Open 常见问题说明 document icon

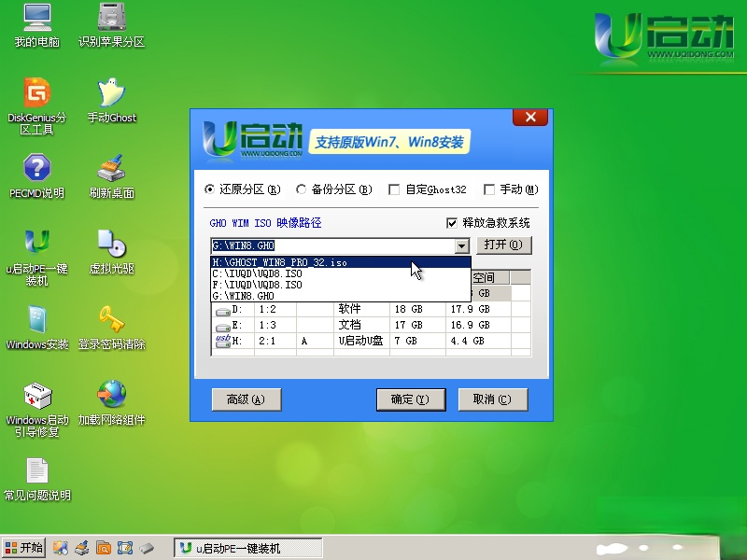36,479
